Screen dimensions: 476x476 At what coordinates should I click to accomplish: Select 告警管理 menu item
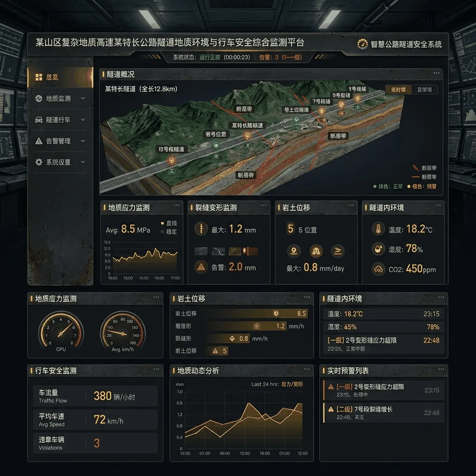[60, 141]
